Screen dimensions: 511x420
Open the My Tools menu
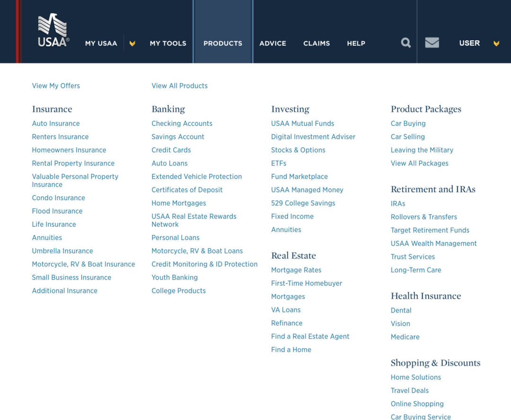[x=168, y=44]
